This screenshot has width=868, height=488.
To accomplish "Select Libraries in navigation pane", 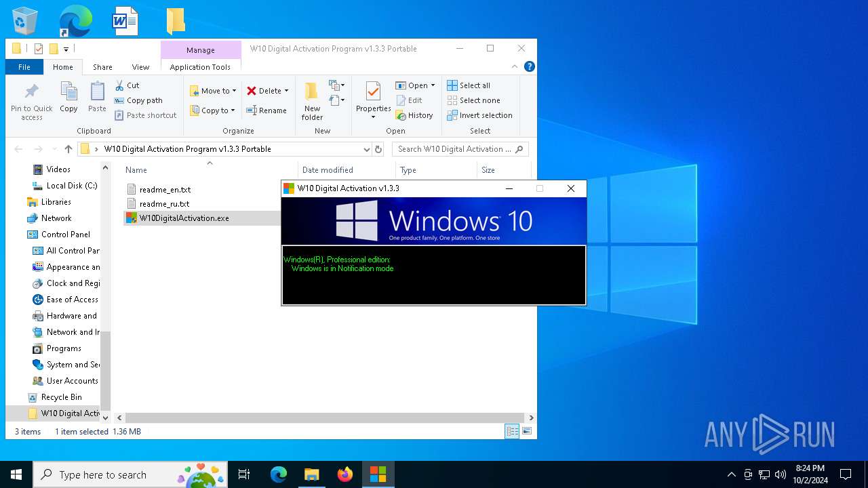I will [56, 202].
